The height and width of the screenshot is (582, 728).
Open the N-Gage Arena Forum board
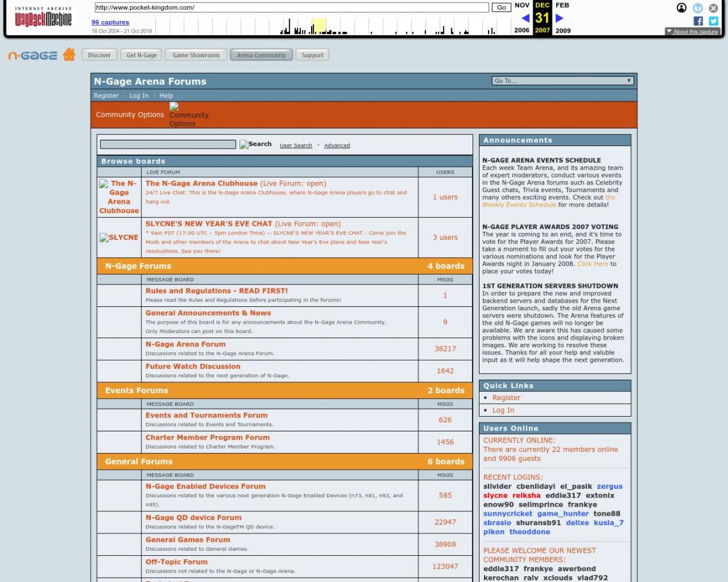click(x=186, y=345)
